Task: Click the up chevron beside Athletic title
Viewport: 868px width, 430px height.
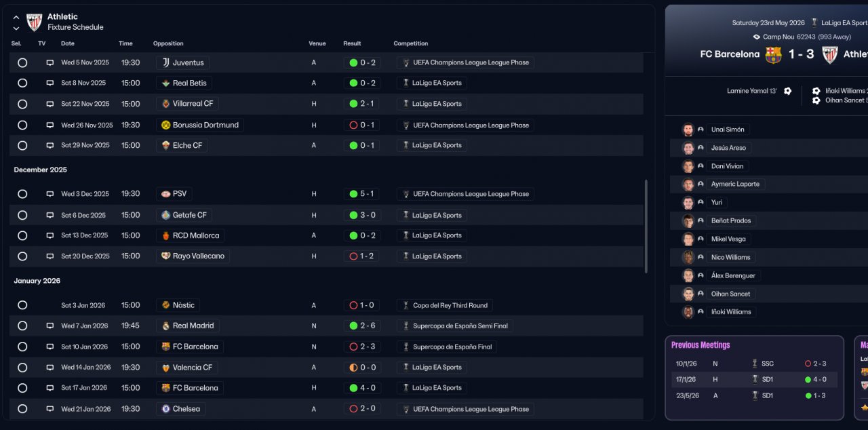Action: 16,18
